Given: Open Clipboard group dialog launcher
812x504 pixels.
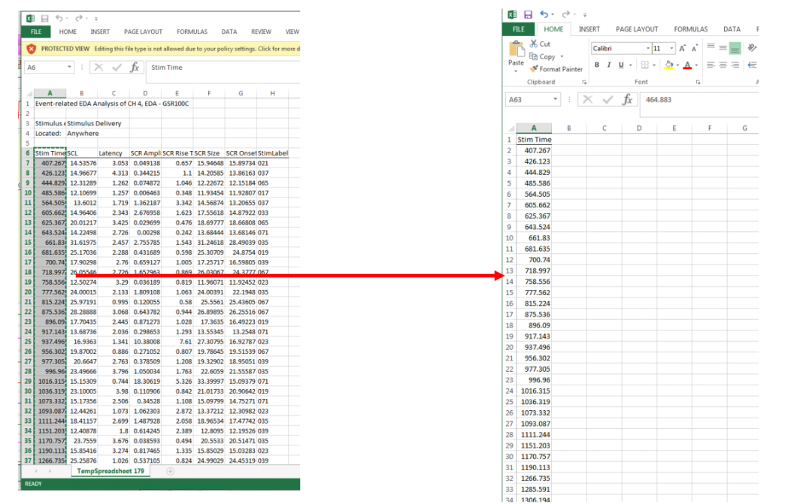Looking at the screenshot, I should coord(584,82).
